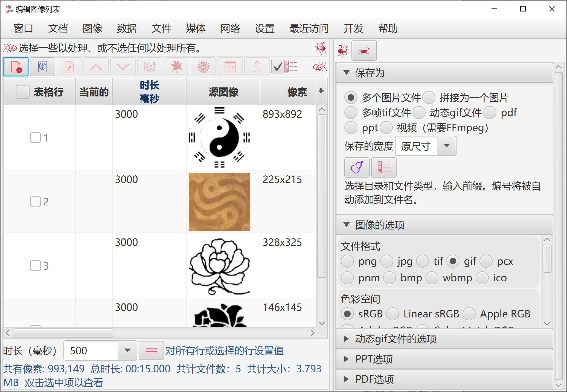Click the red checklist icon in table toolbar

[x=291, y=67]
